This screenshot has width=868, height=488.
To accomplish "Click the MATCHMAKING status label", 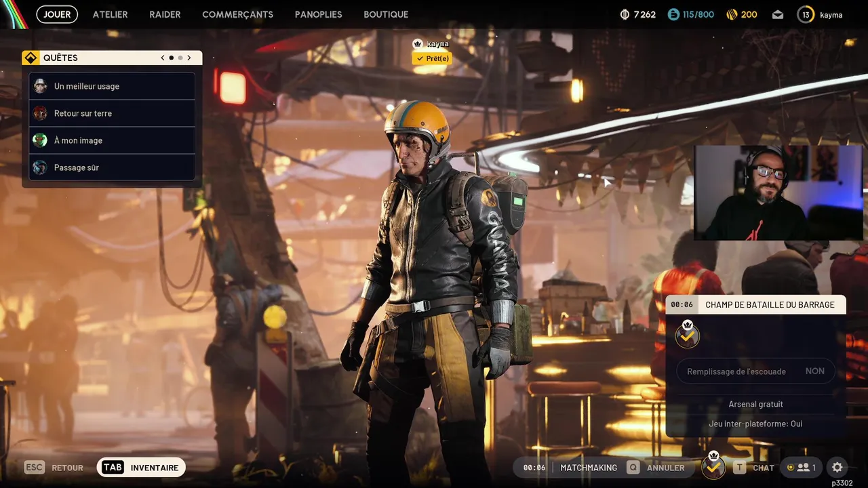I will pyautogui.click(x=589, y=468).
